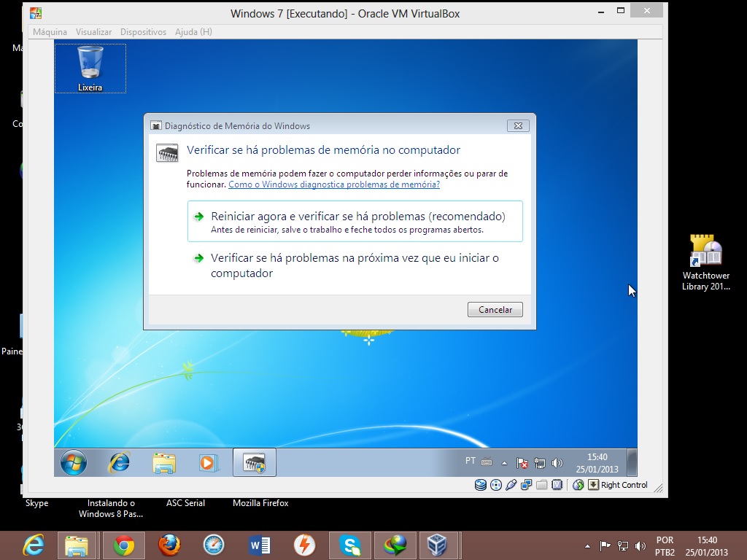Image resolution: width=747 pixels, height=560 pixels.
Task: Open the Watchtower Library desktop shortcut
Action: pos(706,262)
